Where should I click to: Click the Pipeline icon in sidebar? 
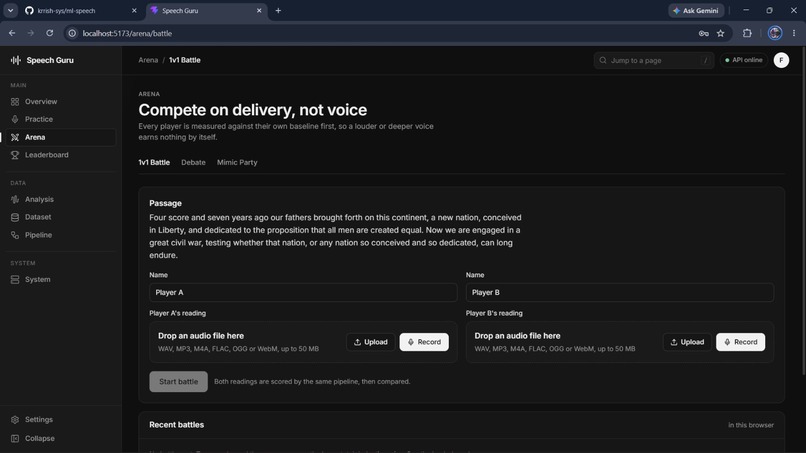click(15, 235)
